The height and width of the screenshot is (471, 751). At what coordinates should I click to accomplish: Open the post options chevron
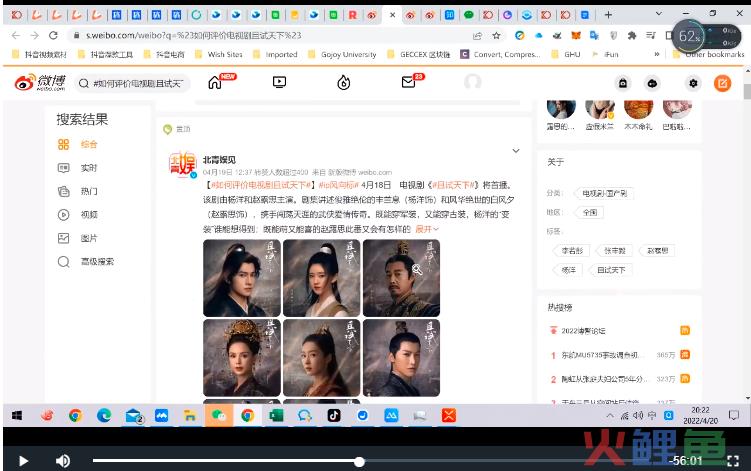coord(516,150)
